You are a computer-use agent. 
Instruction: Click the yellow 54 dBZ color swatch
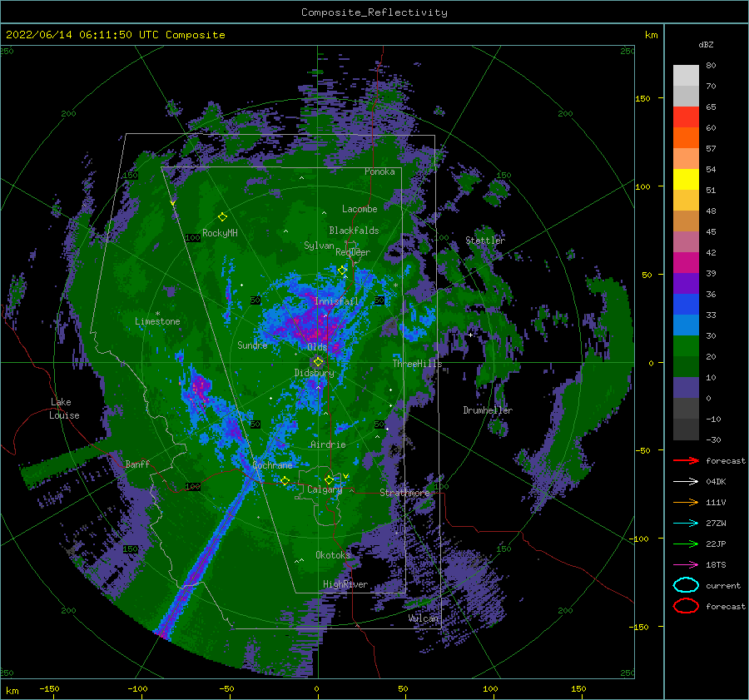click(686, 179)
